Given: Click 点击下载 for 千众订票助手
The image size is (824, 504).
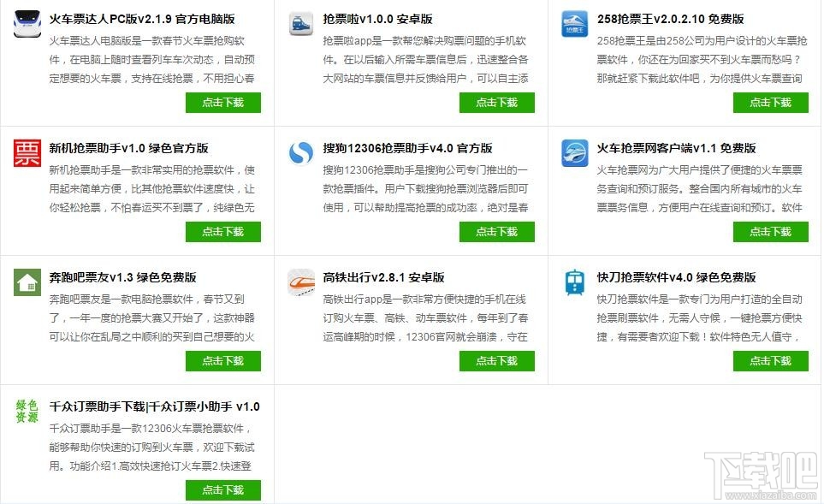Looking at the screenshot, I should coord(223,490).
